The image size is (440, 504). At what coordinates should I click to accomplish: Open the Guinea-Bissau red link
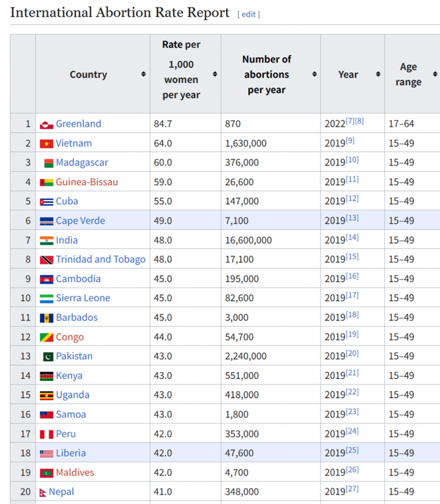(x=87, y=182)
